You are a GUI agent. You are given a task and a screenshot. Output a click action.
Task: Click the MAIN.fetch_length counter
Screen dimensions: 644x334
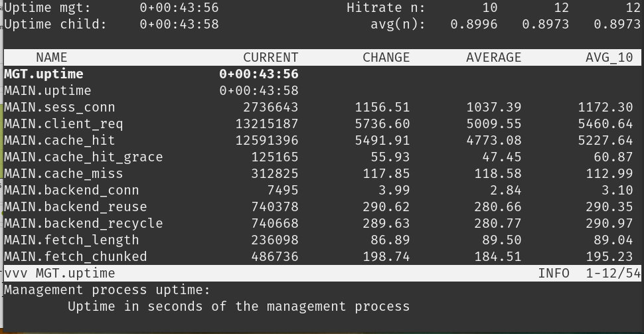pyautogui.click(x=72, y=240)
